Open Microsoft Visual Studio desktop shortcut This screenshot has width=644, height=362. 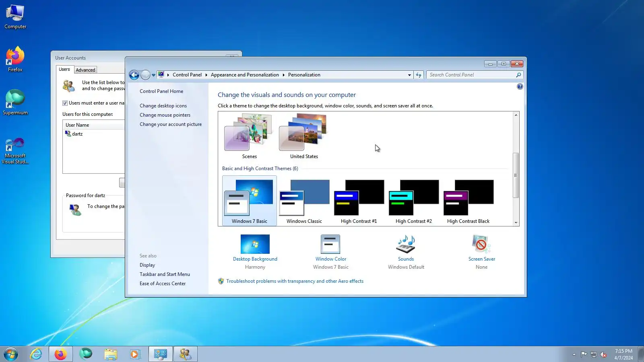pos(15,151)
